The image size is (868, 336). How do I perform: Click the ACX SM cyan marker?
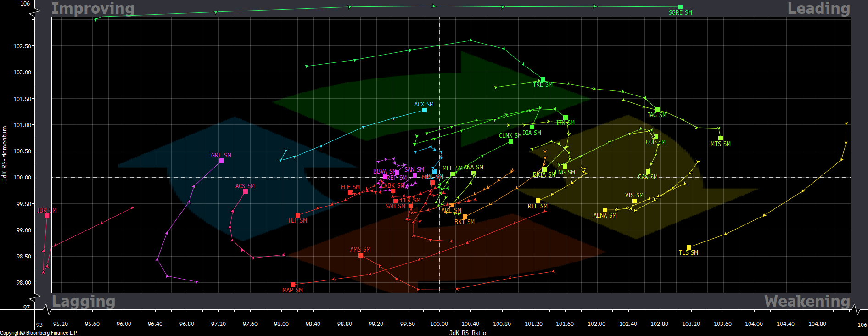[x=425, y=110]
